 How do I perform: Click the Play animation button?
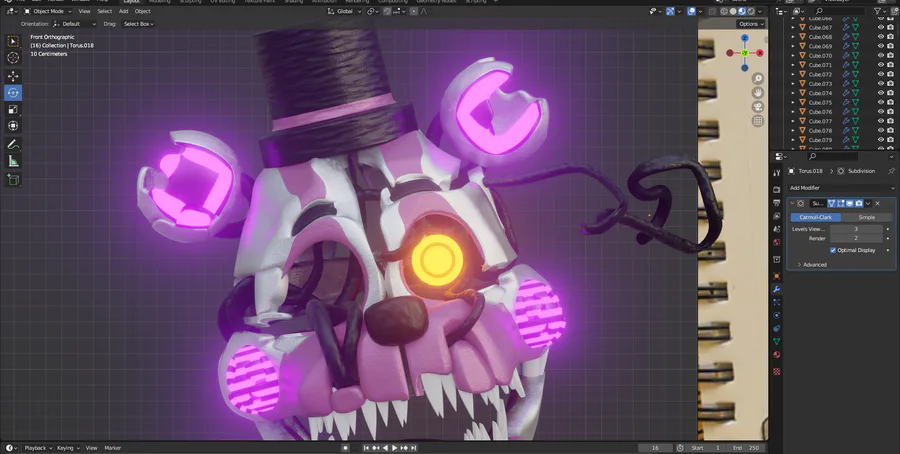pos(394,448)
